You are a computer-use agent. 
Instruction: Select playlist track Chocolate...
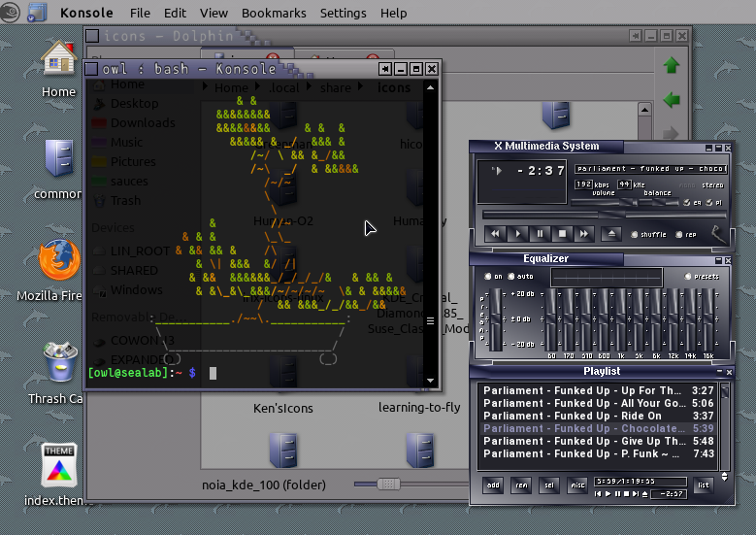(x=598, y=428)
